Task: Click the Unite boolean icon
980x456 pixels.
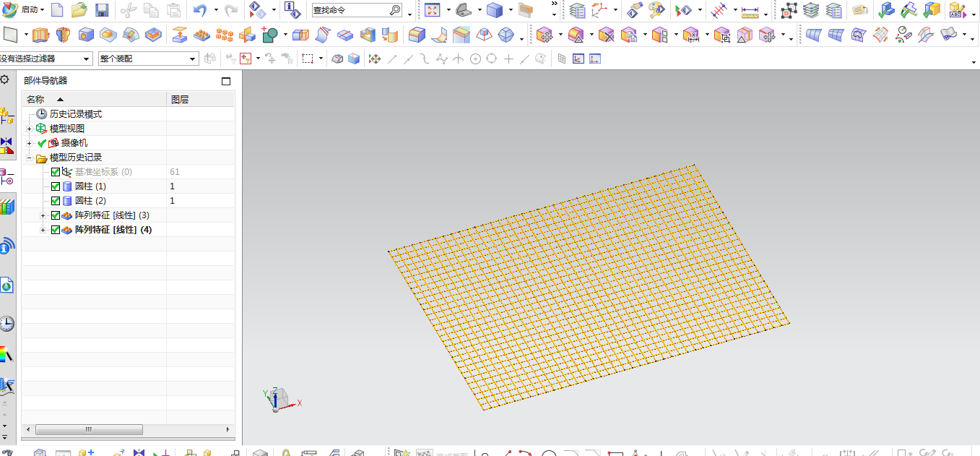Action: pyautogui.click(x=270, y=34)
